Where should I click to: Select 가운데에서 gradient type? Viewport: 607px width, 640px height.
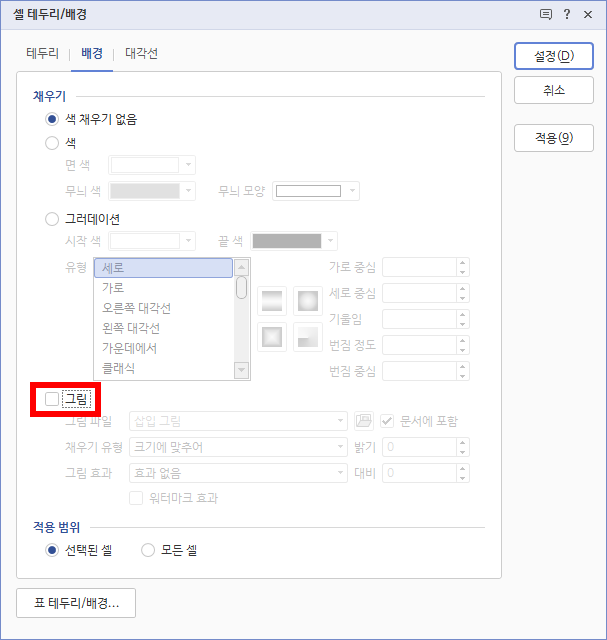tap(163, 348)
